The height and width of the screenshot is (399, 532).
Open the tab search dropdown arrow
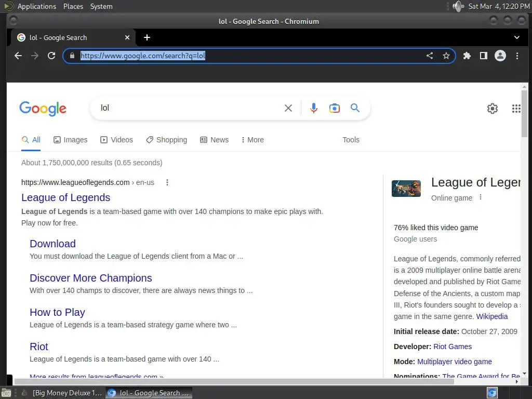[516, 37]
